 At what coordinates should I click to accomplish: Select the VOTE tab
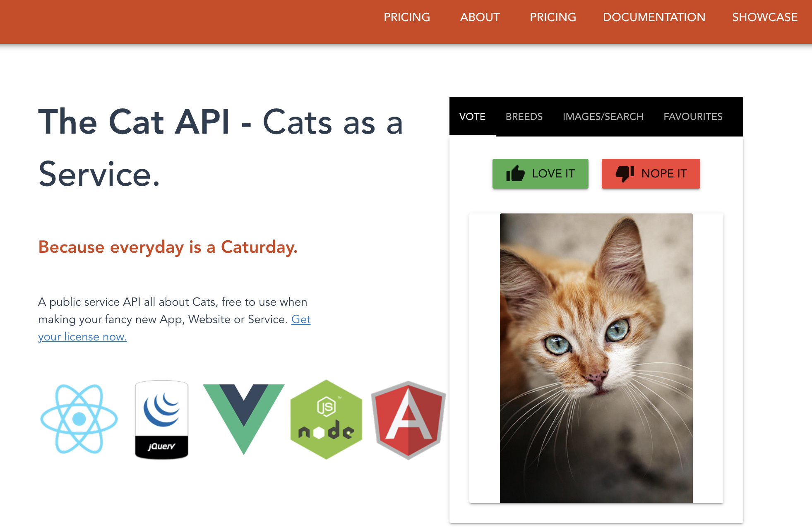pyautogui.click(x=472, y=117)
